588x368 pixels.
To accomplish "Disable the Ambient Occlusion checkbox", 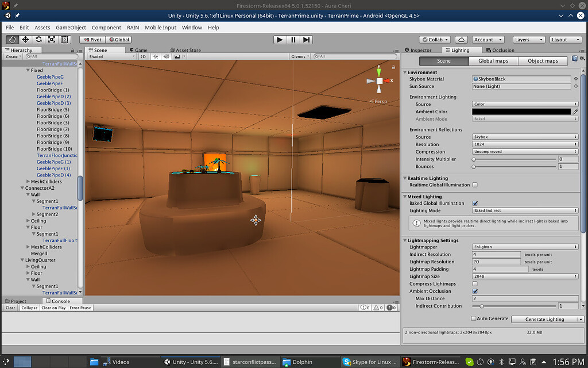I will [475, 291].
